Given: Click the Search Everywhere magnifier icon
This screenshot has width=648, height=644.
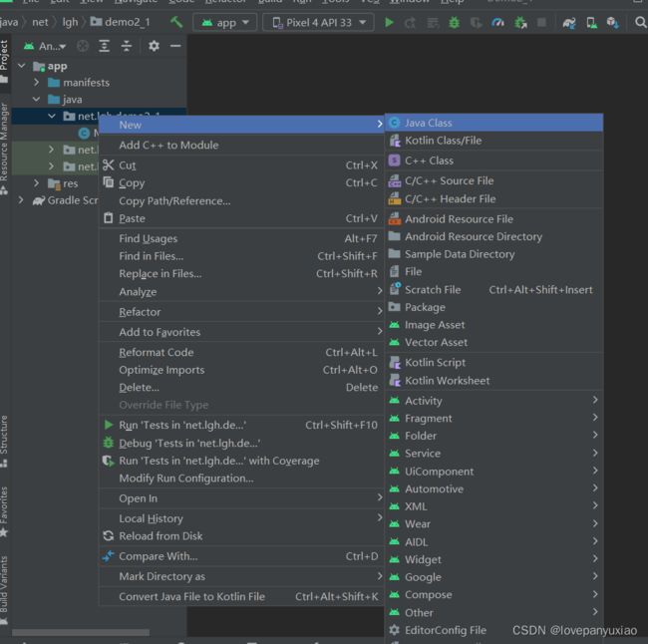Looking at the screenshot, I should pos(640,22).
